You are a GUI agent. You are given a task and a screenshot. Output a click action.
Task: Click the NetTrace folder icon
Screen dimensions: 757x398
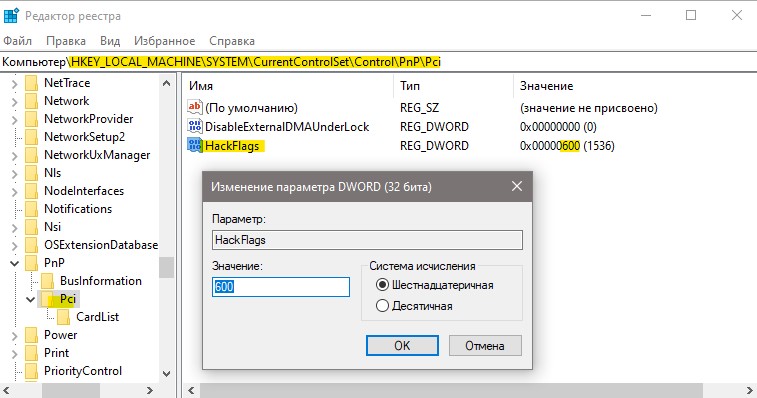31,83
